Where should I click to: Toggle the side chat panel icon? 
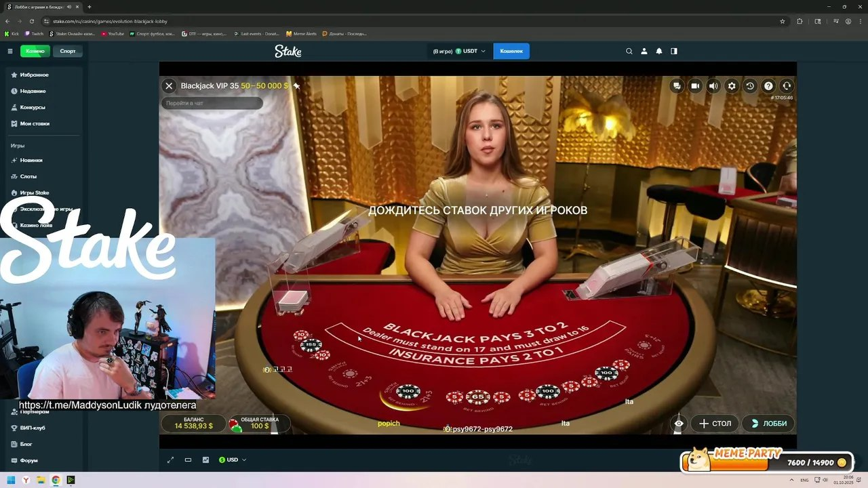pyautogui.click(x=674, y=51)
